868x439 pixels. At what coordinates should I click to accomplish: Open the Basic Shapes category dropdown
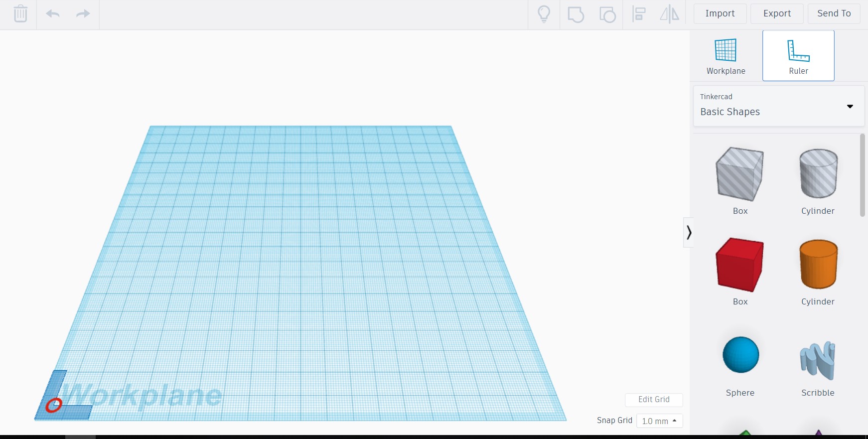779,106
